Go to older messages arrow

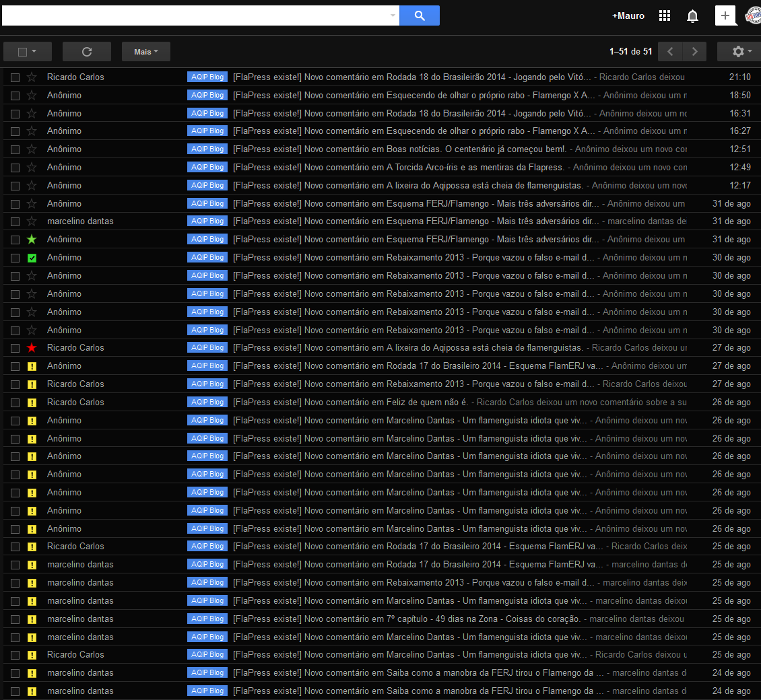[695, 51]
